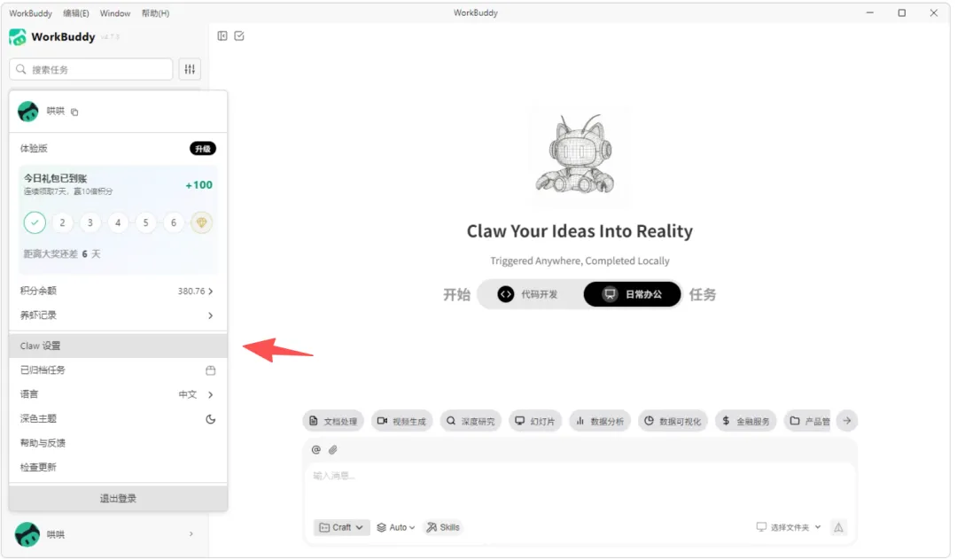The width and height of the screenshot is (957, 560).
Task: Focus the 搜索任务 search field
Action: coord(91,69)
